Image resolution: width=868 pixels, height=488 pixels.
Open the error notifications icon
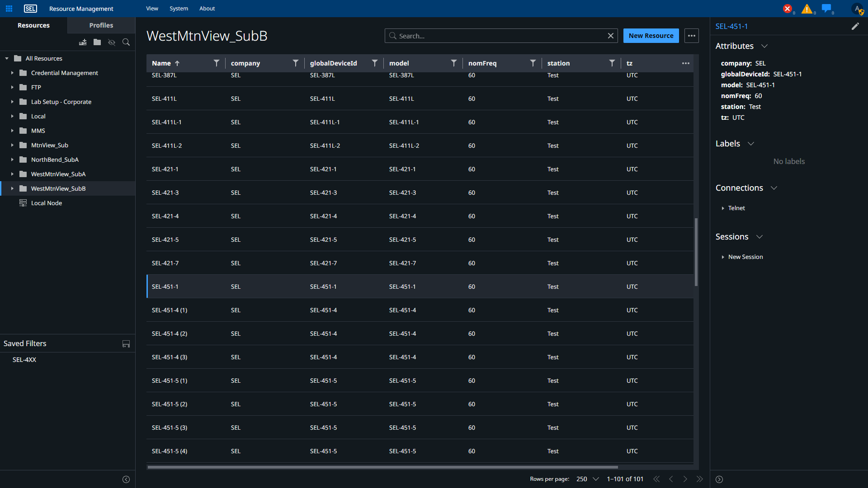coord(788,9)
